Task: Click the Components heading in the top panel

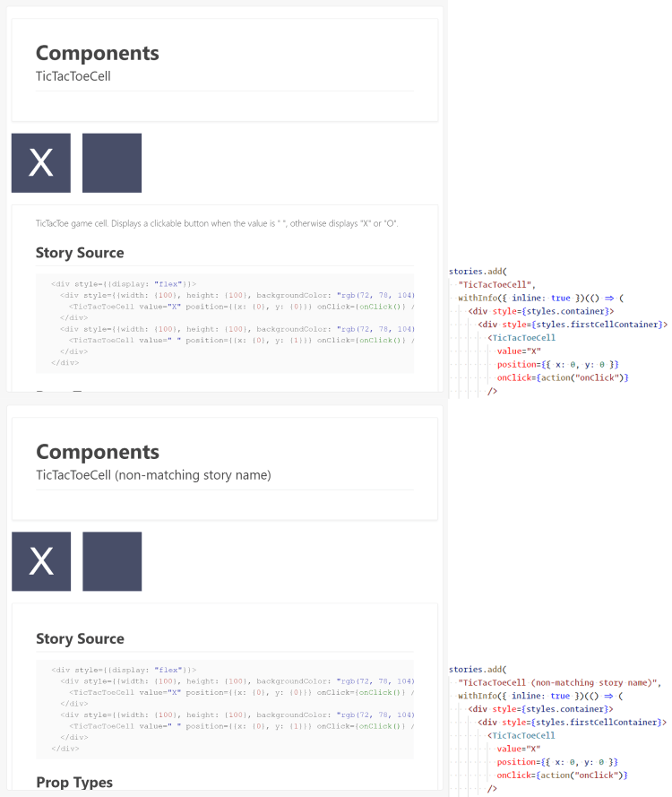Action: (97, 53)
